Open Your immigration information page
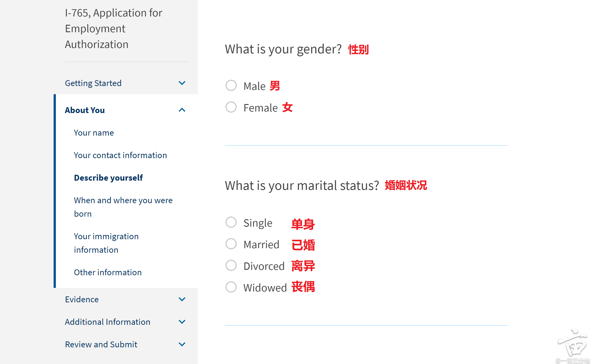591x364 pixels. [x=106, y=243]
